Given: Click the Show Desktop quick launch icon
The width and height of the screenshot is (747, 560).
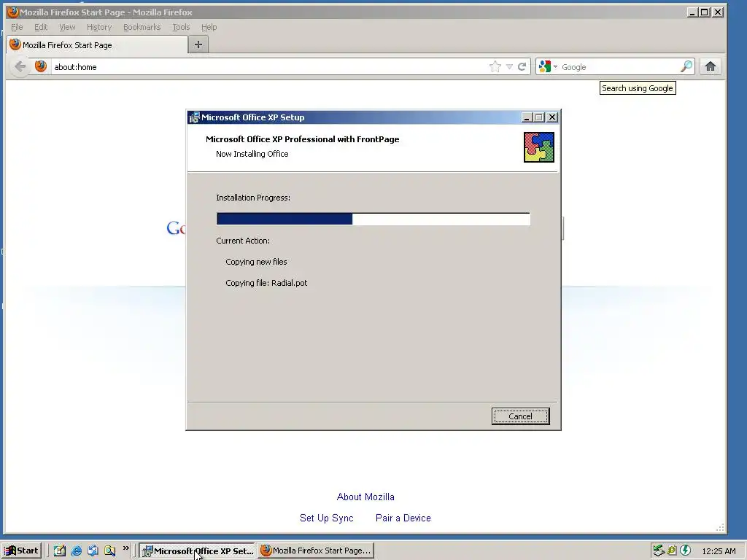Looking at the screenshot, I should (x=93, y=551).
